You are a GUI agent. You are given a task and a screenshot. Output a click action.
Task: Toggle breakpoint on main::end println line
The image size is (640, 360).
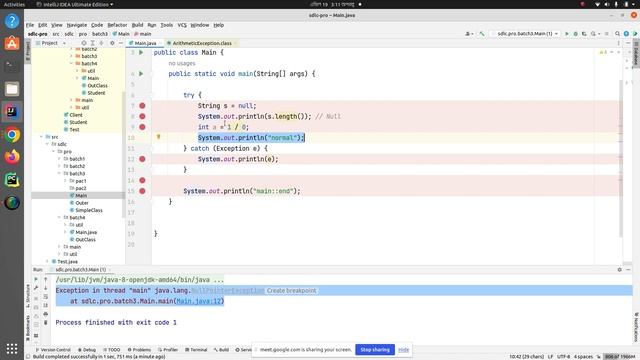[x=142, y=191]
